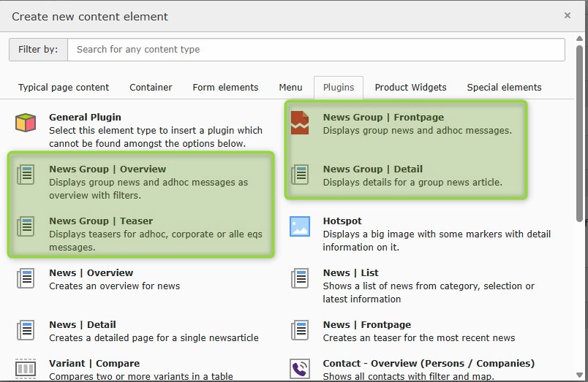Viewport: 588px width, 382px height.
Task: Click the News List icon
Action: click(x=300, y=278)
